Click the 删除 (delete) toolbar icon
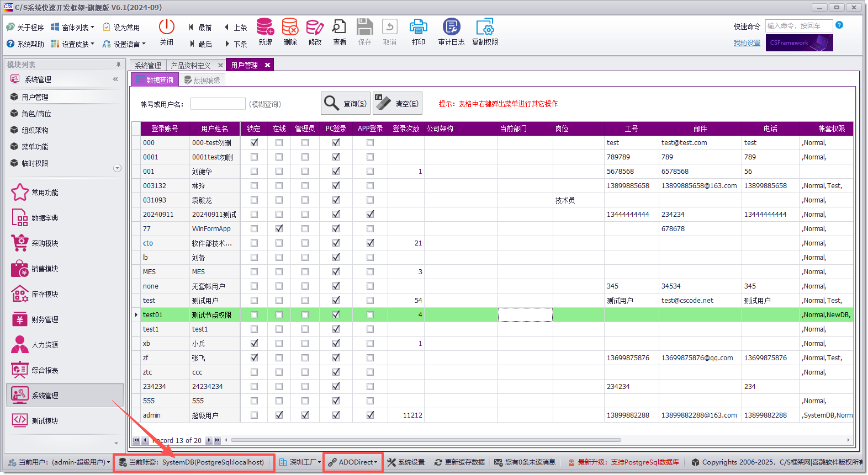The image size is (868, 475). click(290, 32)
